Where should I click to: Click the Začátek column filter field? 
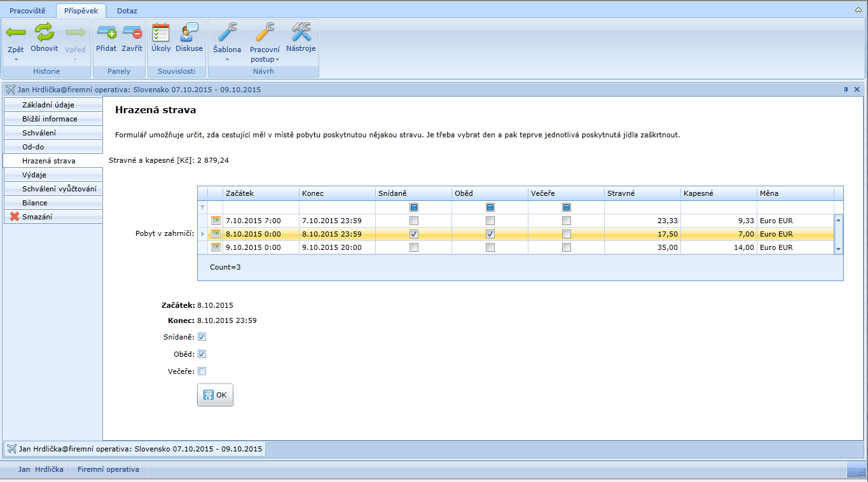[x=261, y=207]
